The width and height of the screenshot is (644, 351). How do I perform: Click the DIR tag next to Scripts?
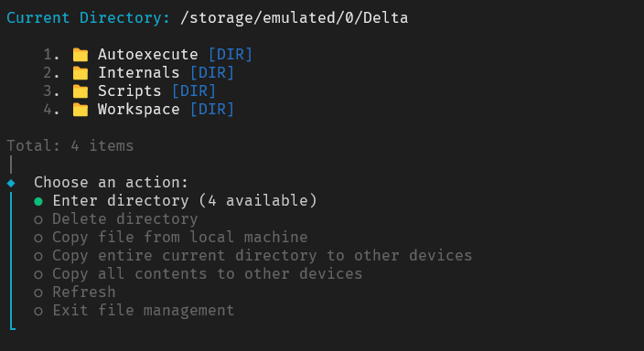pyautogui.click(x=194, y=90)
